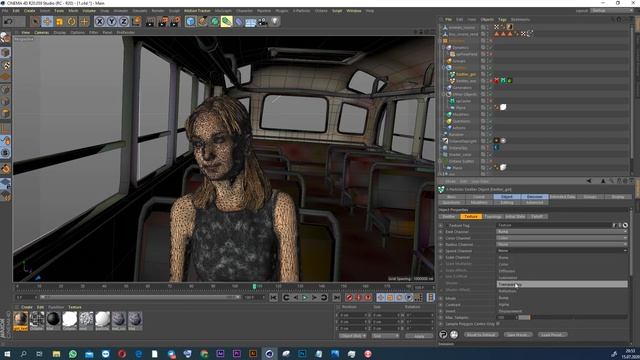The width and height of the screenshot is (640, 360).
Task: Open the Volume menu
Action: pyautogui.click(x=89, y=11)
